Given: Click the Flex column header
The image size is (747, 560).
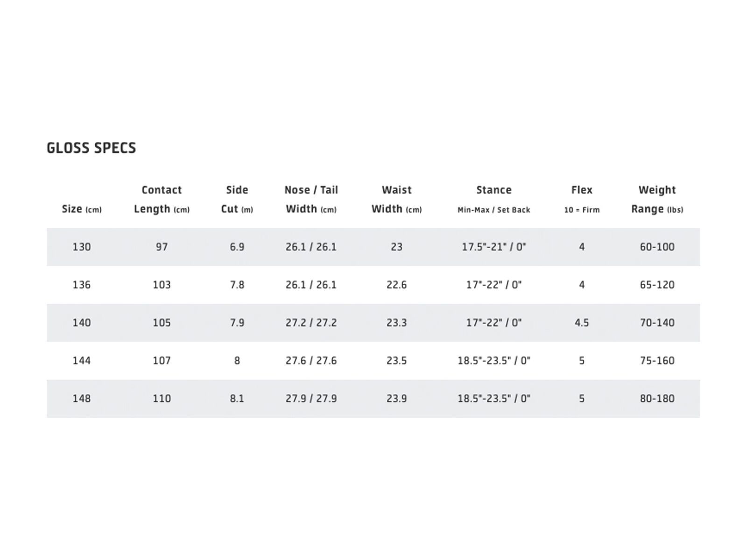Looking at the screenshot, I should click(x=581, y=199).
